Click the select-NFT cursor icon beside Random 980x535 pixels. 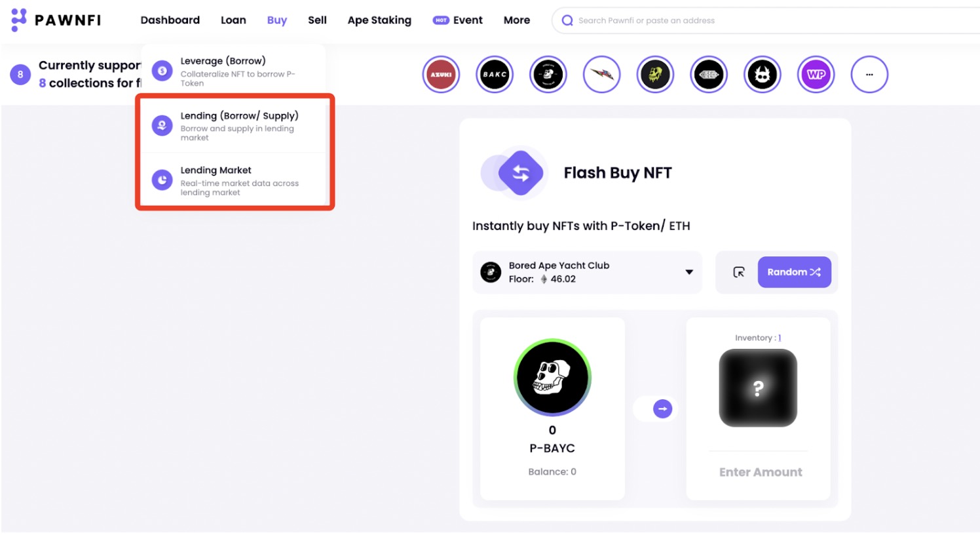739,272
